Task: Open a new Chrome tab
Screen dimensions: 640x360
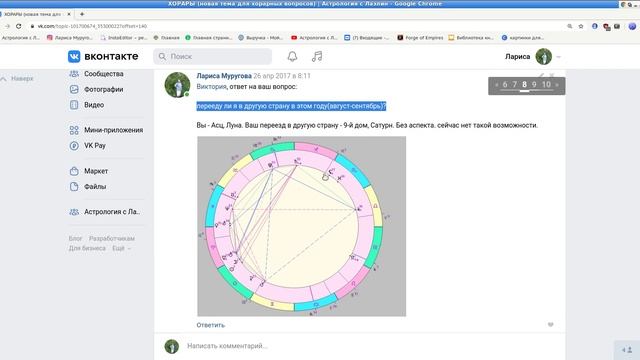Action: point(82,14)
